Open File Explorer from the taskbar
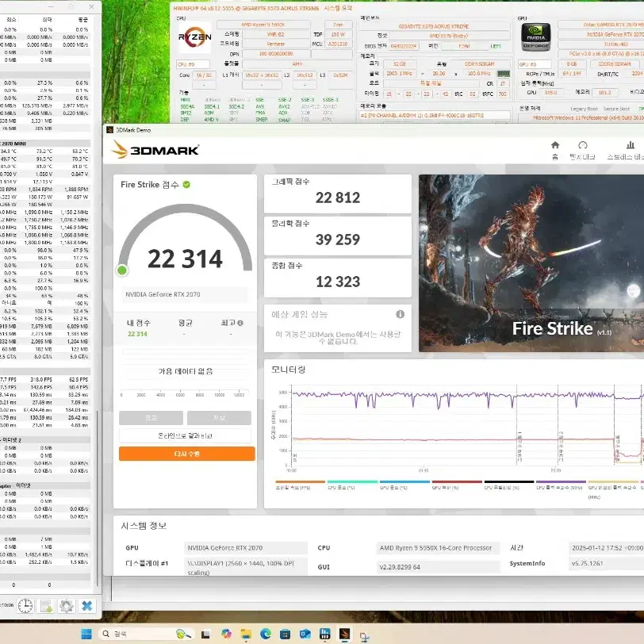Viewport: 644px width, 644px height. (x=246, y=634)
